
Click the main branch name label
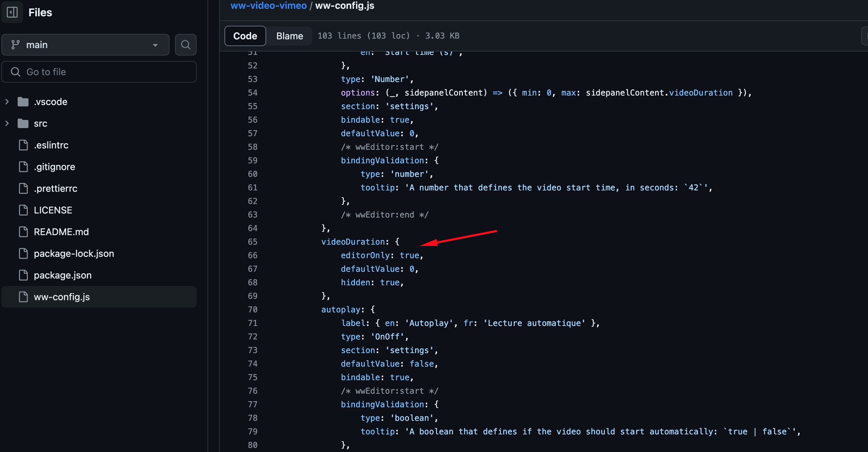(37, 45)
